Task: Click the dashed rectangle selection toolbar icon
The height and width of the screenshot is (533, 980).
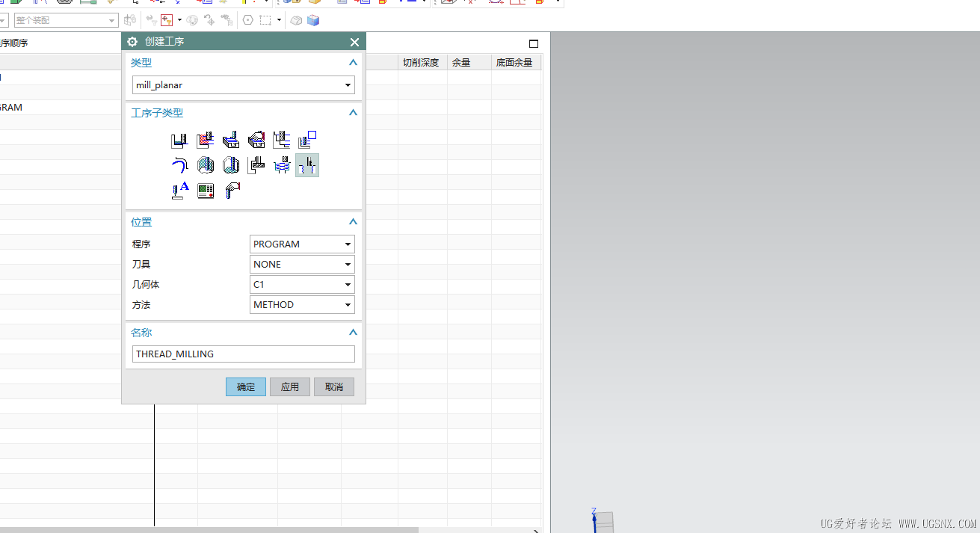Action: 265,20
